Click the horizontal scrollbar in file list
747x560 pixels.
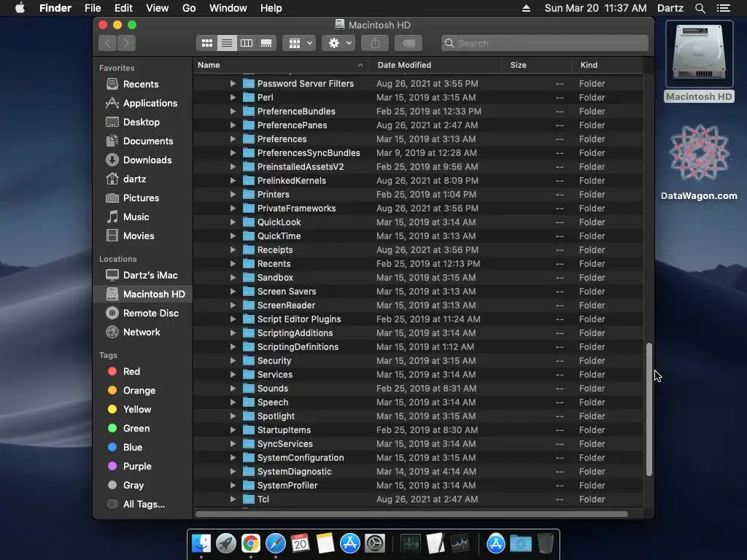coord(411,514)
